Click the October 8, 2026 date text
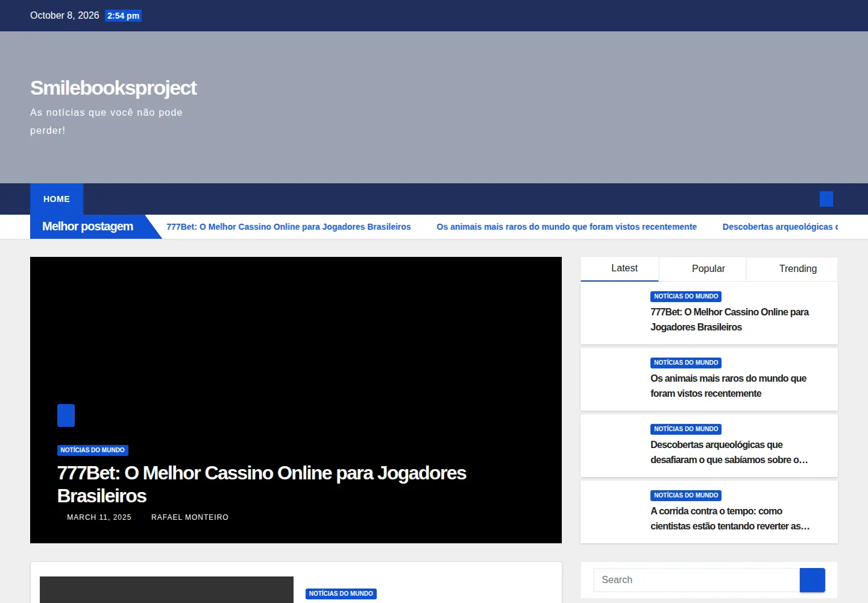 [64, 16]
